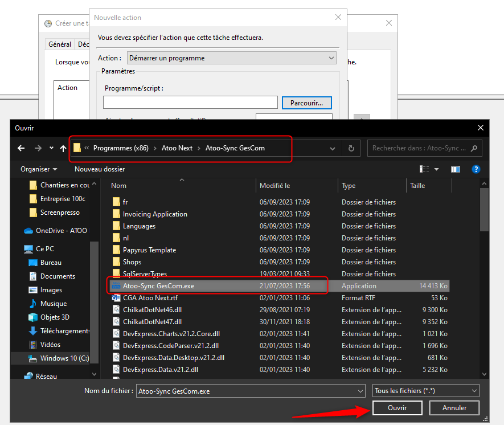Open Objets 3D in navigation pane
The image size is (504, 425).
coord(49,317)
